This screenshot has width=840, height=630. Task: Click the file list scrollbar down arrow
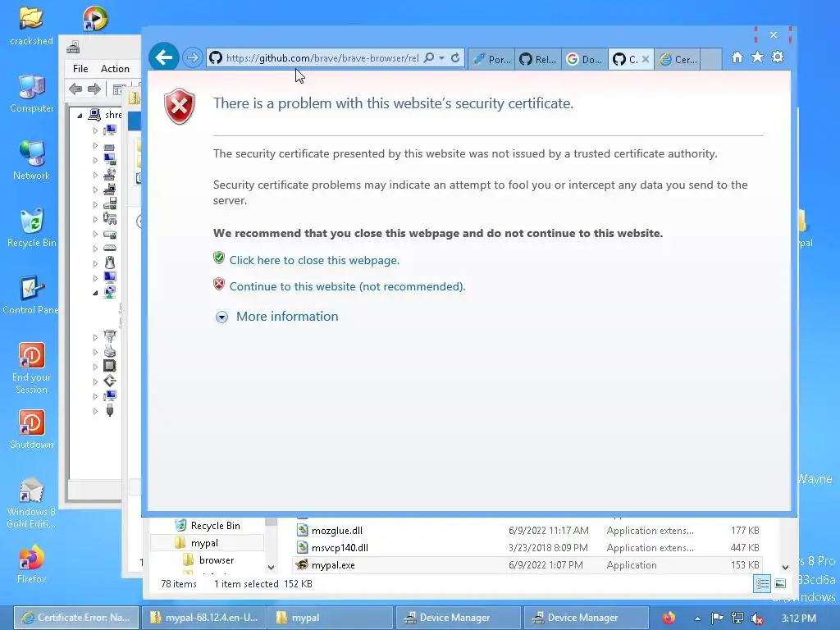click(785, 567)
